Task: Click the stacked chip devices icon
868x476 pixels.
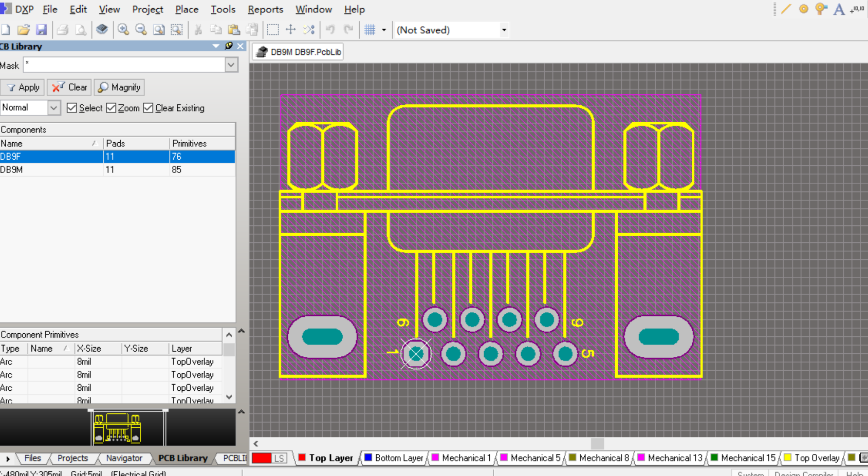Action: (102, 30)
